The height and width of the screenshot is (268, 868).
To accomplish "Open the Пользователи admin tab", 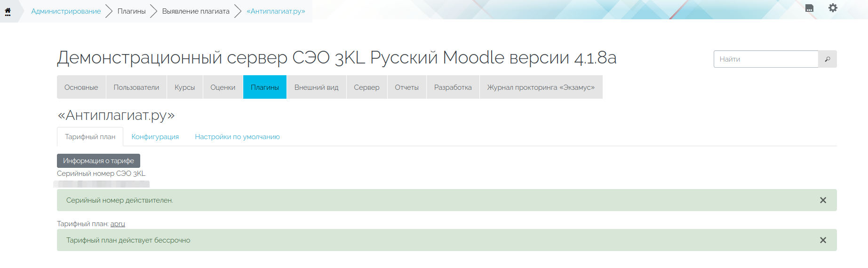I will [136, 87].
